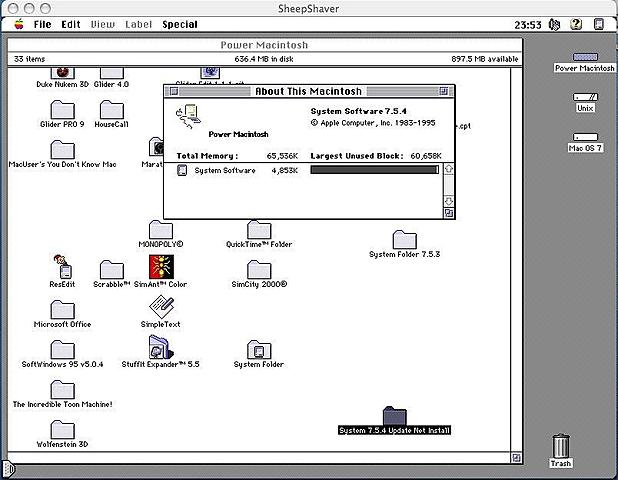This screenshot has width=618, height=480.
Task: Open the HouseCall folder
Action: click(112, 110)
